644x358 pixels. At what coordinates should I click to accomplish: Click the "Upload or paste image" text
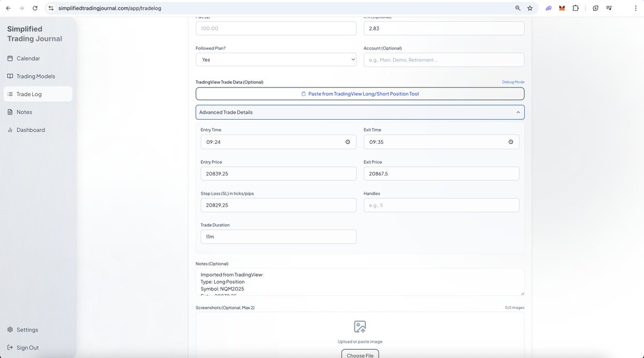(x=360, y=341)
